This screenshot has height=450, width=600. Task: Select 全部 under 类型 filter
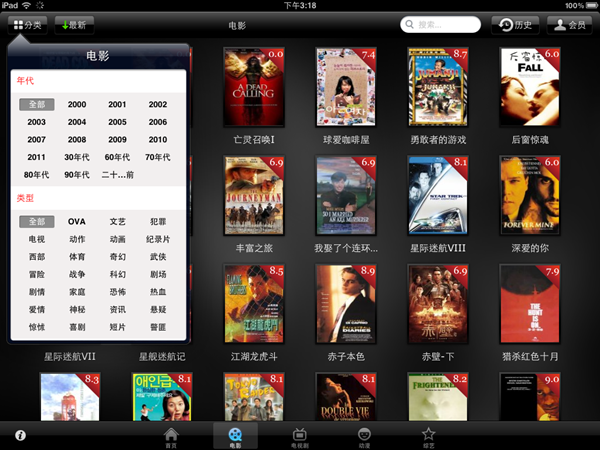point(37,222)
